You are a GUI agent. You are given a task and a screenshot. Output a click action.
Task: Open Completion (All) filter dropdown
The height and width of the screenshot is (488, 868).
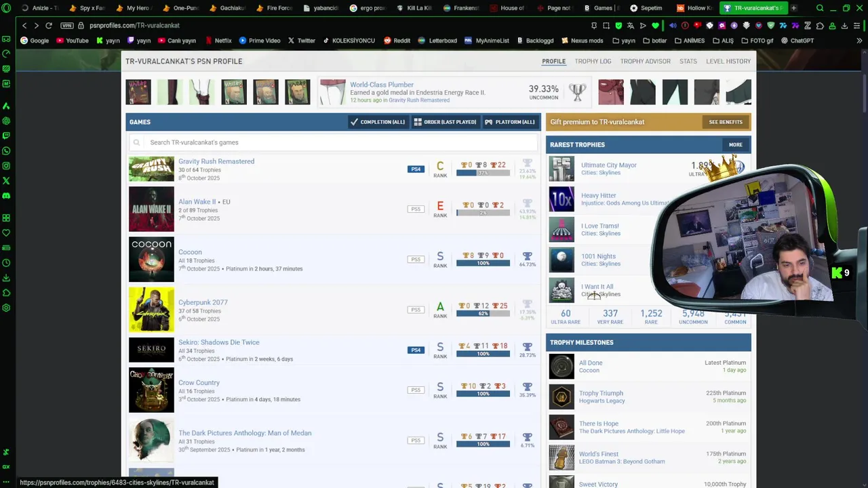click(378, 122)
